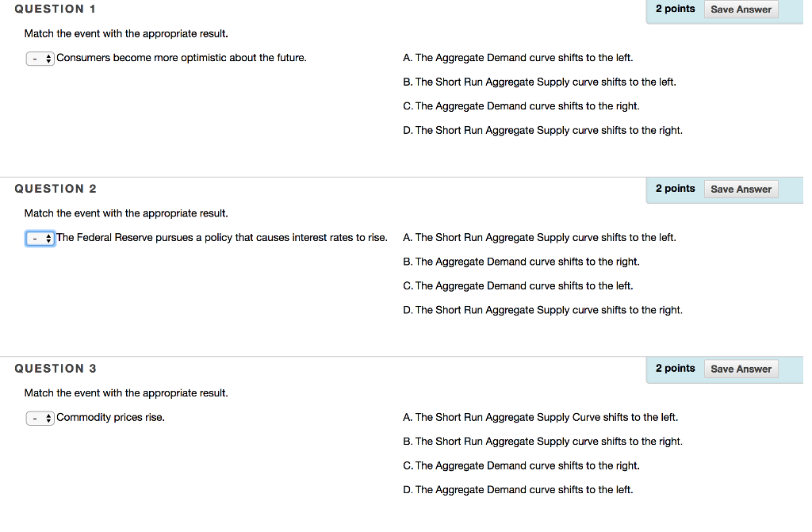Select option D under Question 3
The image size is (812, 532).
coord(517,489)
